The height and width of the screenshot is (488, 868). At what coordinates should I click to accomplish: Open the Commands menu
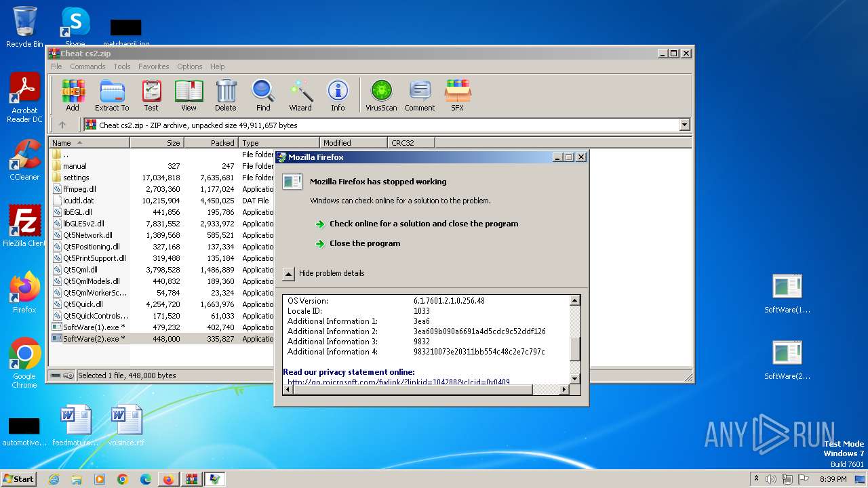[x=87, y=66]
